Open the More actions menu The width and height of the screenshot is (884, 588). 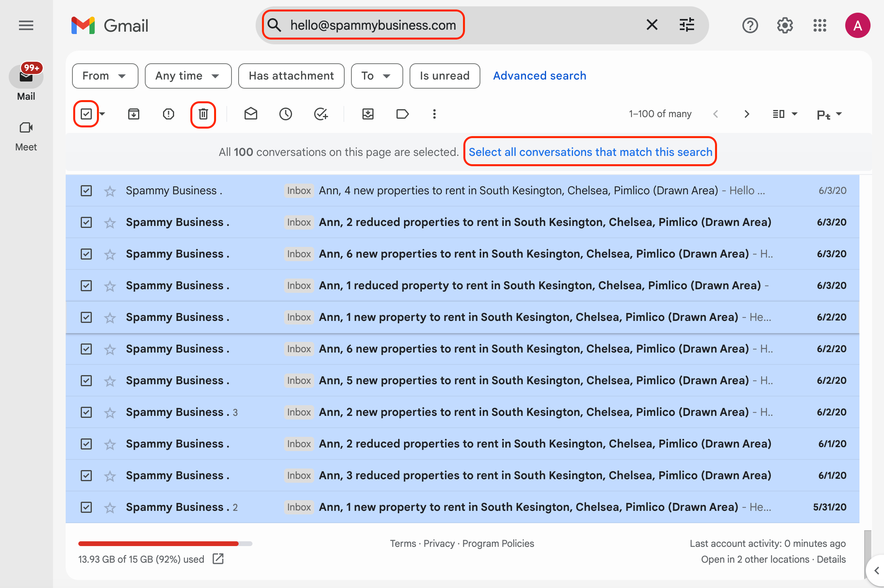point(434,114)
